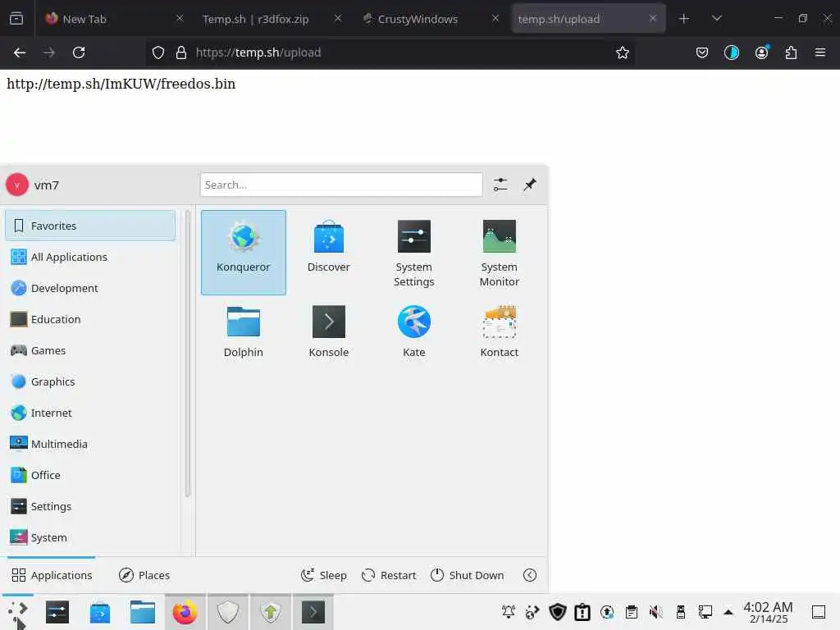Open network connections tray icon
The image size is (840, 630).
(705, 612)
